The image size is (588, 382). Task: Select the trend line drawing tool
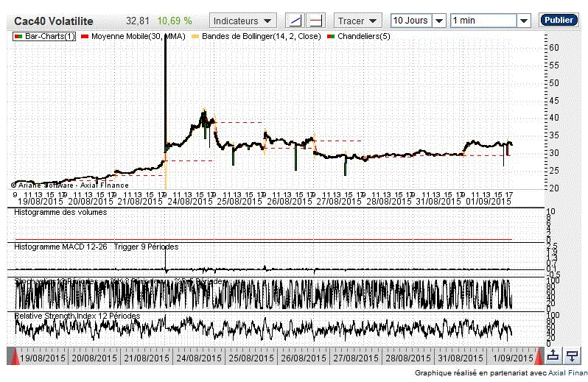pos(294,21)
